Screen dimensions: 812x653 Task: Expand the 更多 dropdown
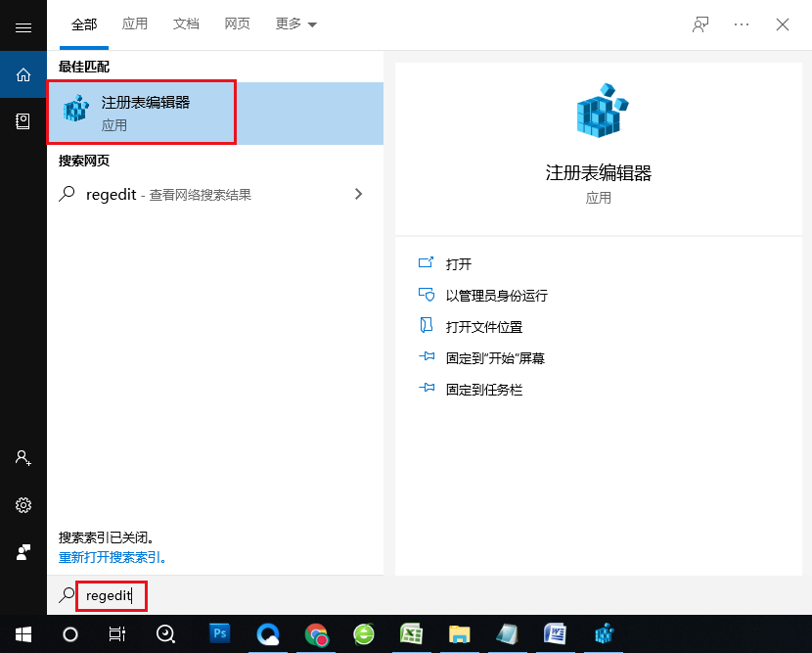tap(295, 23)
